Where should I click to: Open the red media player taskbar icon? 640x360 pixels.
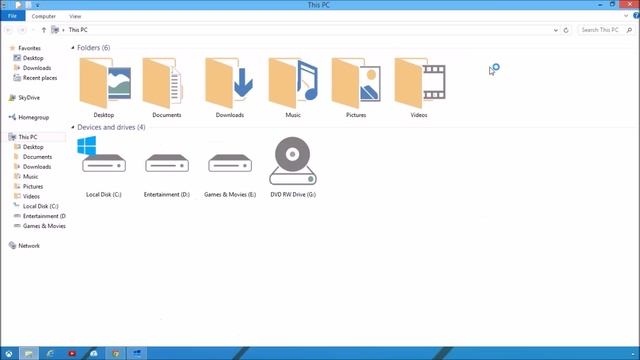coord(72,353)
